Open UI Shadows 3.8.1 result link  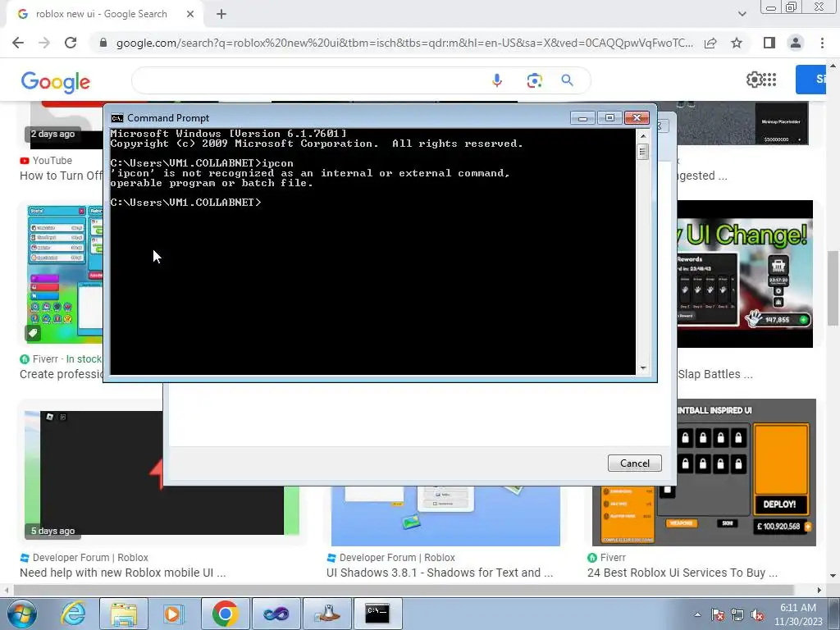coord(440,572)
